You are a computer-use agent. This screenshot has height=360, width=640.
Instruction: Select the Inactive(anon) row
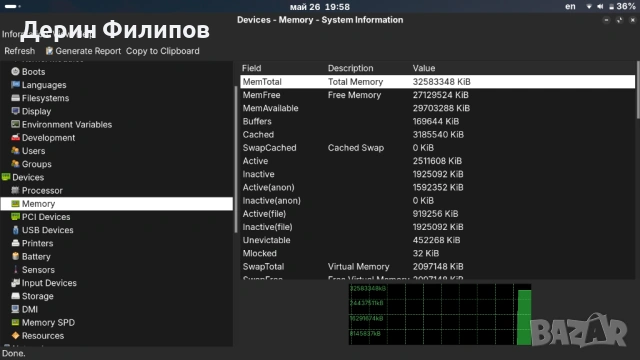pyautogui.click(x=438, y=200)
